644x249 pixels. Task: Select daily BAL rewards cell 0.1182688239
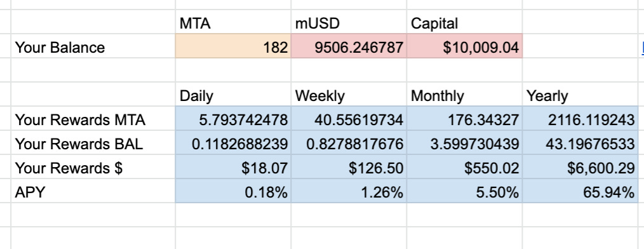[x=233, y=143]
